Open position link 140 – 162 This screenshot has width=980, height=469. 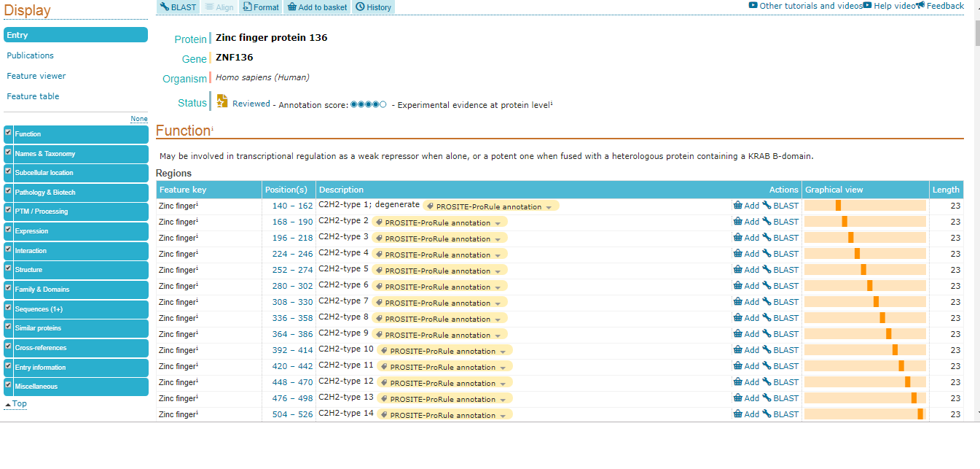[292, 206]
